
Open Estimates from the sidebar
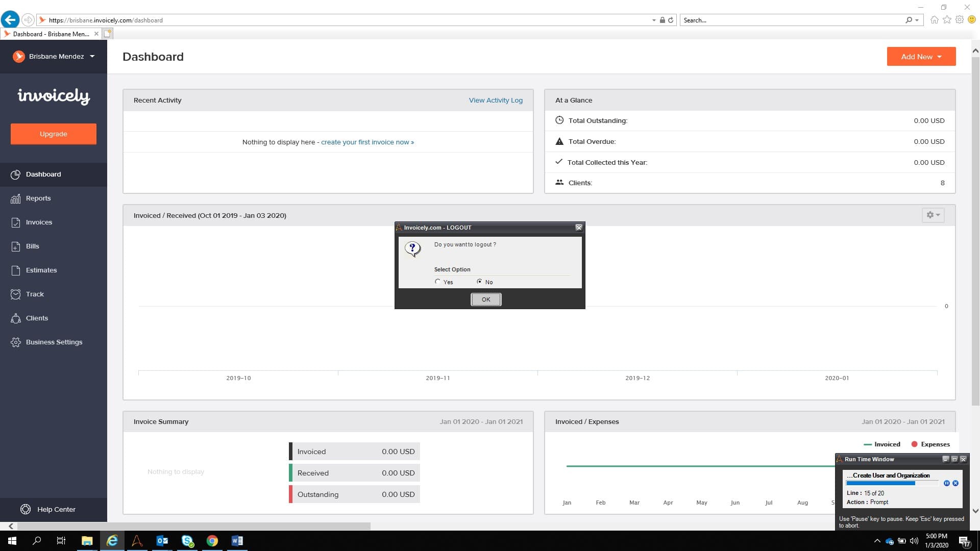pos(54,270)
